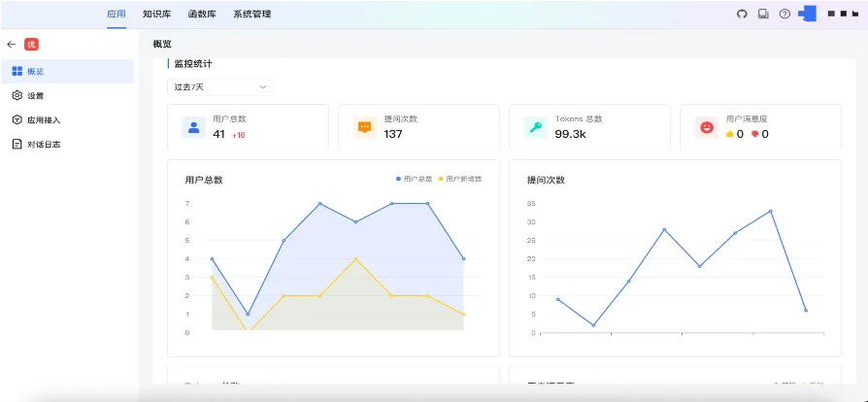Screen dimensions: 868x402
Task: Click the back arrow icon
Action: click(11, 45)
